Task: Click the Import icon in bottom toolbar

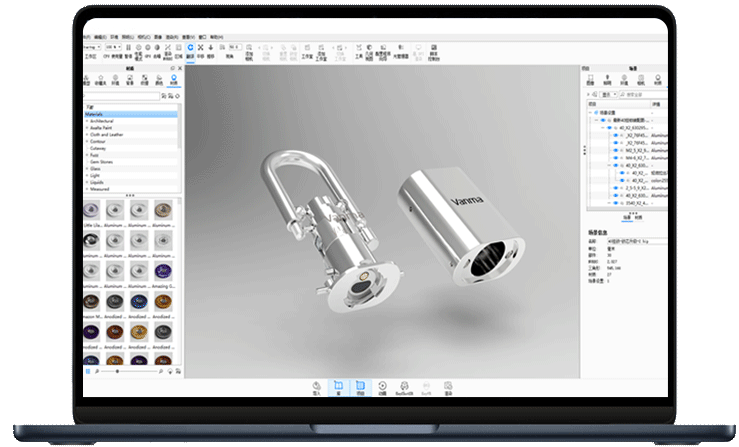Action: click(317, 387)
